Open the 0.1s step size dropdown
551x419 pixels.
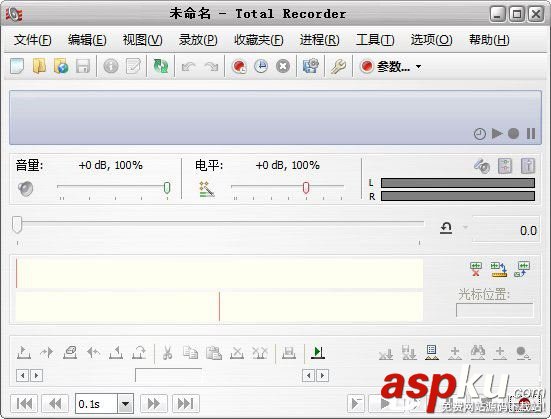coord(125,403)
